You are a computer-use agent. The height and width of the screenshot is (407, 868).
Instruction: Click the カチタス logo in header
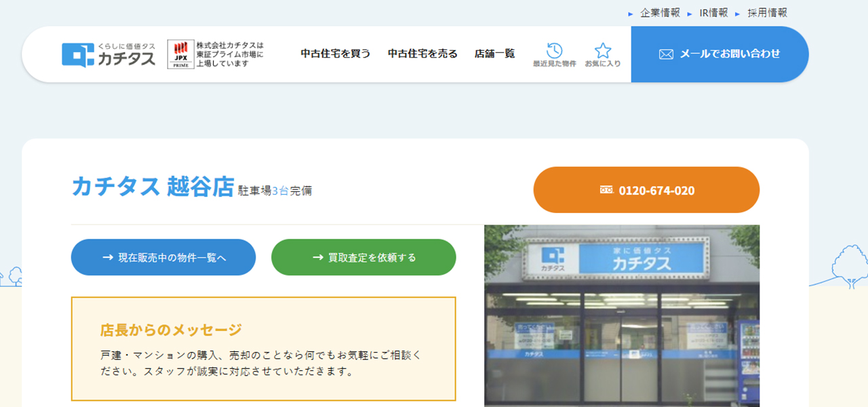[x=108, y=54]
